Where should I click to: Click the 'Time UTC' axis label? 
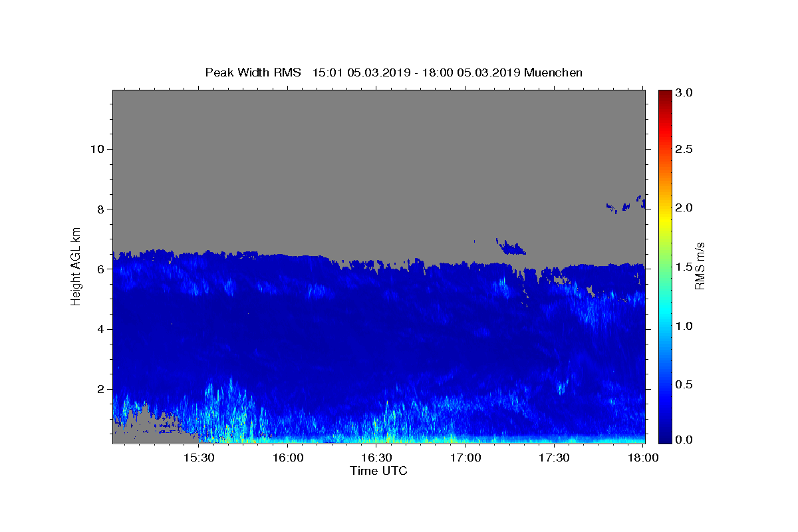coord(378,471)
